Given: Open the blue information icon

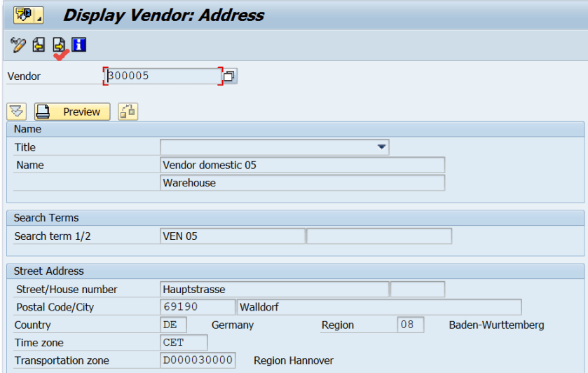Looking at the screenshot, I should click(78, 45).
